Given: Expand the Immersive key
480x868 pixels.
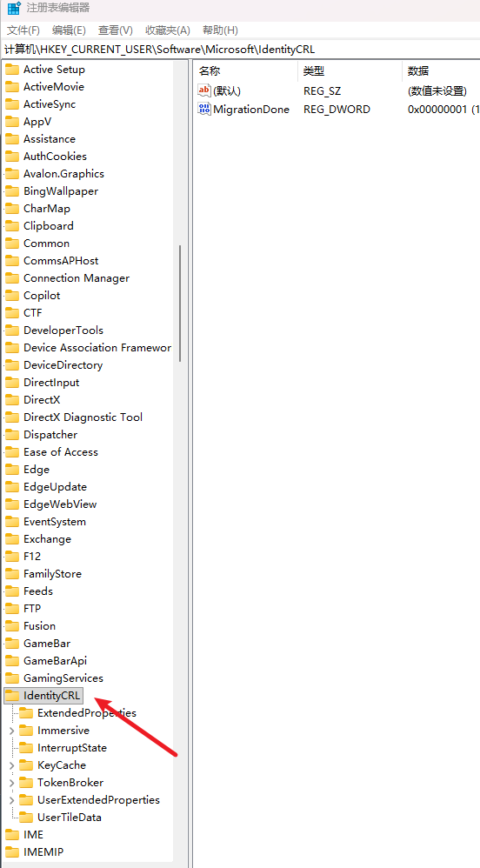Looking at the screenshot, I should click(x=11, y=731).
